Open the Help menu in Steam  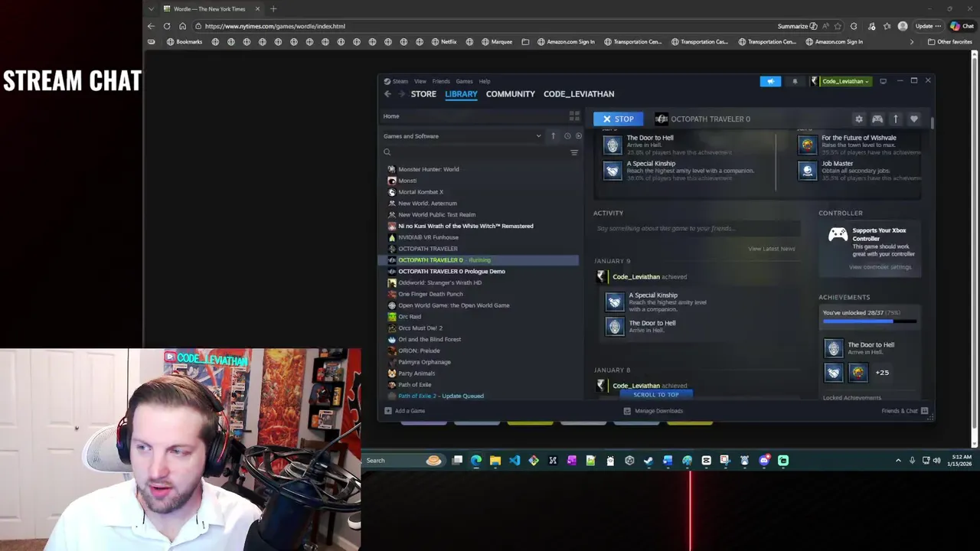point(485,81)
